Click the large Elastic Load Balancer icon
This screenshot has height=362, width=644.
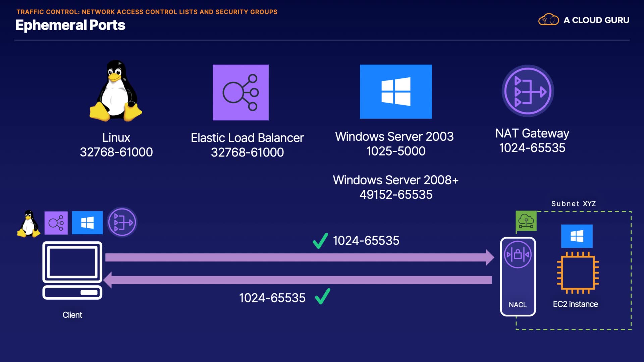click(x=240, y=93)
